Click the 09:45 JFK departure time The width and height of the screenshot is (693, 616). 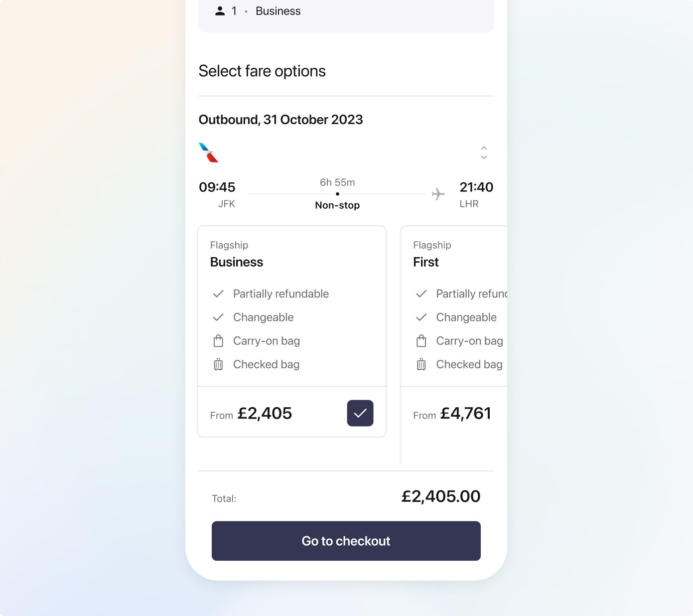(x=217, y=187)
